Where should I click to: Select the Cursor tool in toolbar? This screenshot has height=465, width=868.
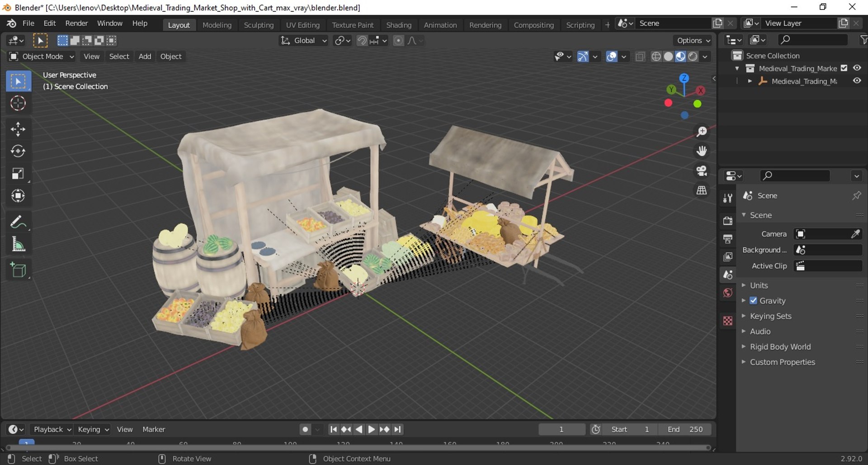click(18, 104)
